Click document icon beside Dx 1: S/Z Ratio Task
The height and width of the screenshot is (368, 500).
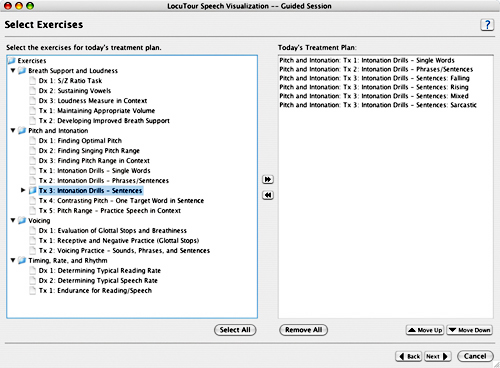[32, 81]
